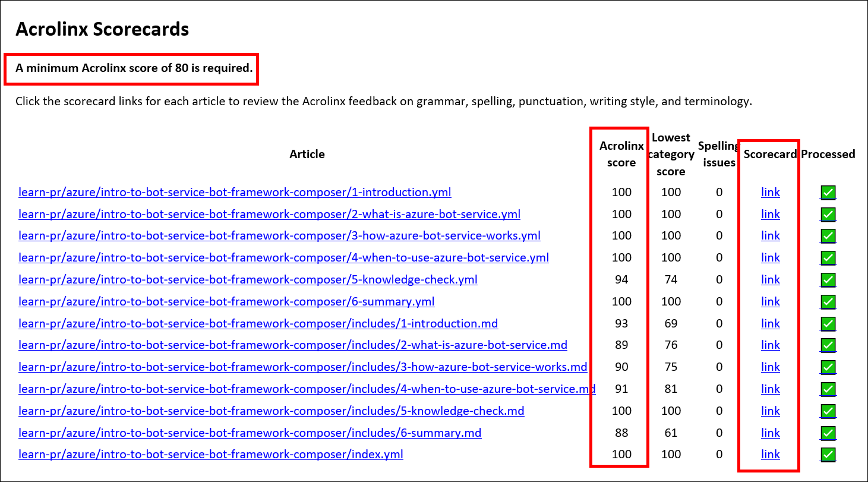This screenshot has width=868, height=482.
Task: Open scorecard link for index.yml
Action: point(771,454)
